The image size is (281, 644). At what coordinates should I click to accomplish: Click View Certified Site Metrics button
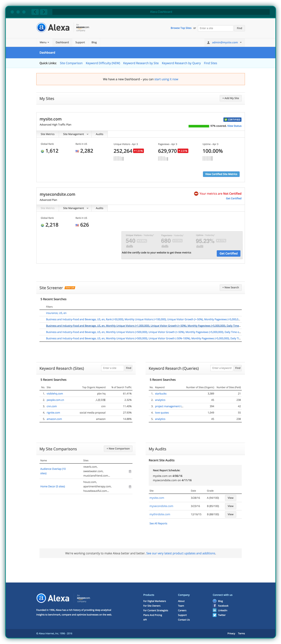point(221,174)
